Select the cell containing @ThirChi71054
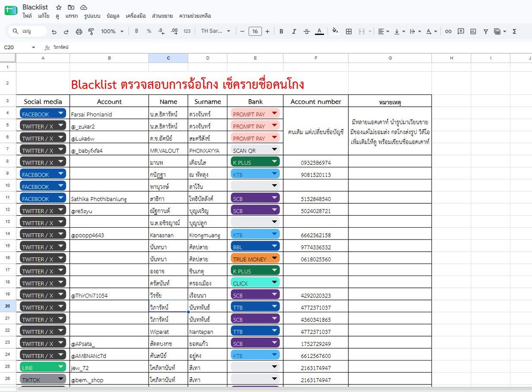 click(x=109, y=295)
